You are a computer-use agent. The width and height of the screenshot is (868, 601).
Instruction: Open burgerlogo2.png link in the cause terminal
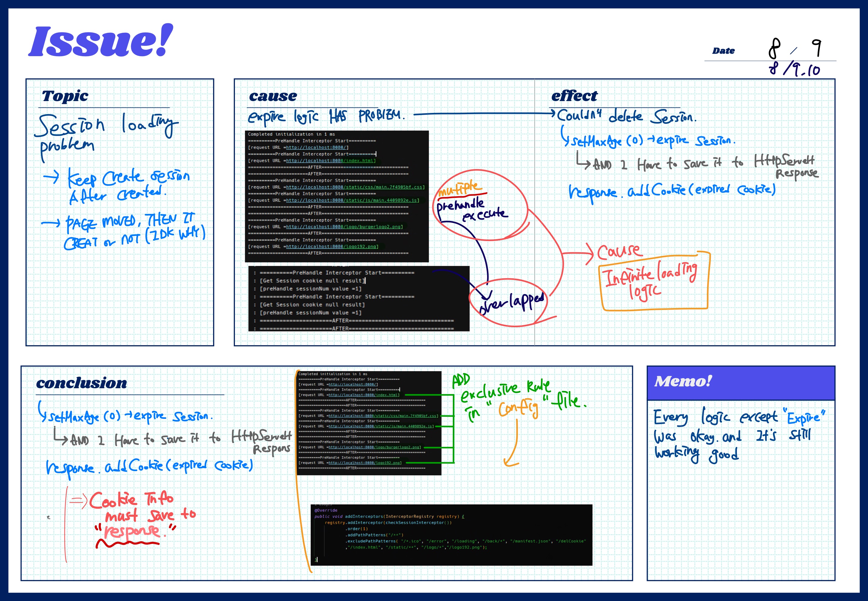coord(344,227)
